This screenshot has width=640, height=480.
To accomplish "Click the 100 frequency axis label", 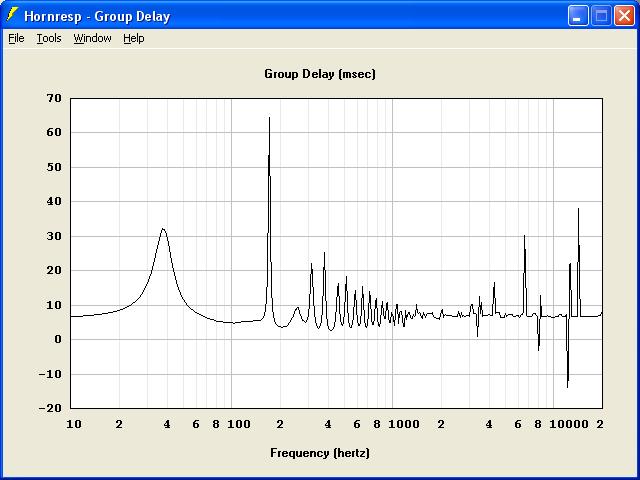I will pos(239,424).
